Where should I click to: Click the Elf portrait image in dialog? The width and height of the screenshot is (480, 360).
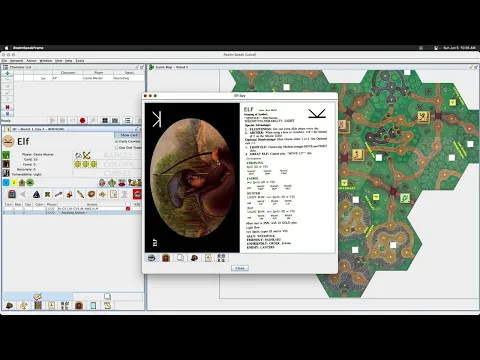tap(192, 178)
